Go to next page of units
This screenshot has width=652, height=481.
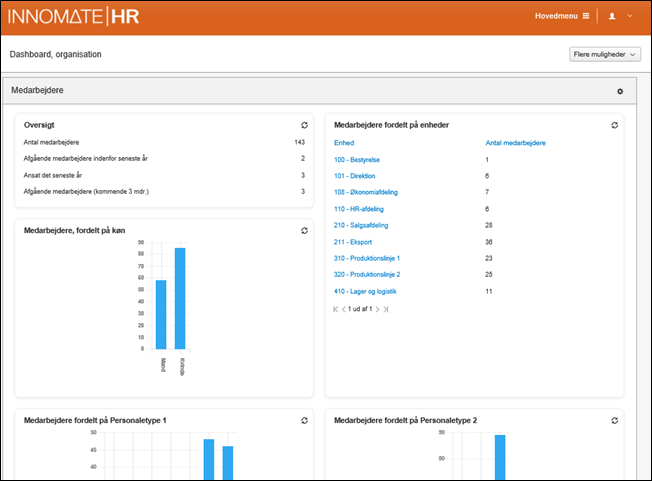tap(377, 309)
